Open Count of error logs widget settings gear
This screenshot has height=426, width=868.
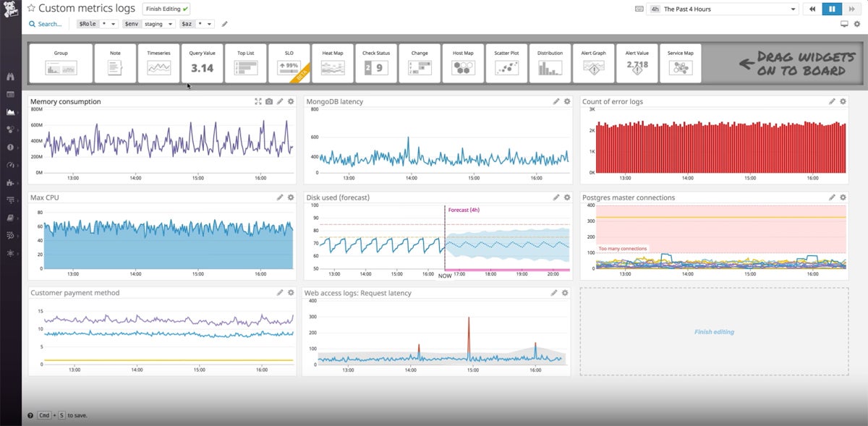(x=843, y=101)
